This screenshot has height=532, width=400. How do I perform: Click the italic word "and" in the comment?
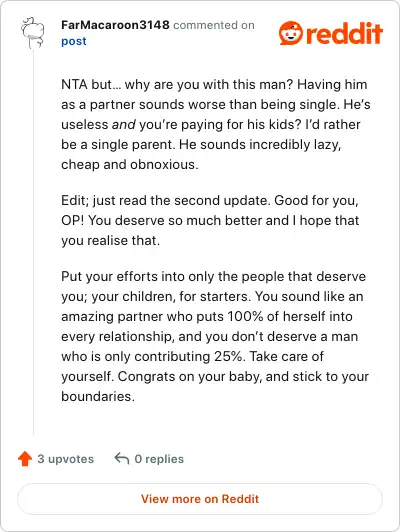[124, 125]
